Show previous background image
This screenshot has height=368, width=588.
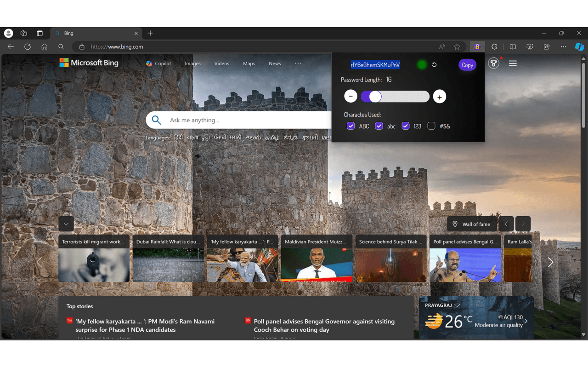(x=506, y=224)
